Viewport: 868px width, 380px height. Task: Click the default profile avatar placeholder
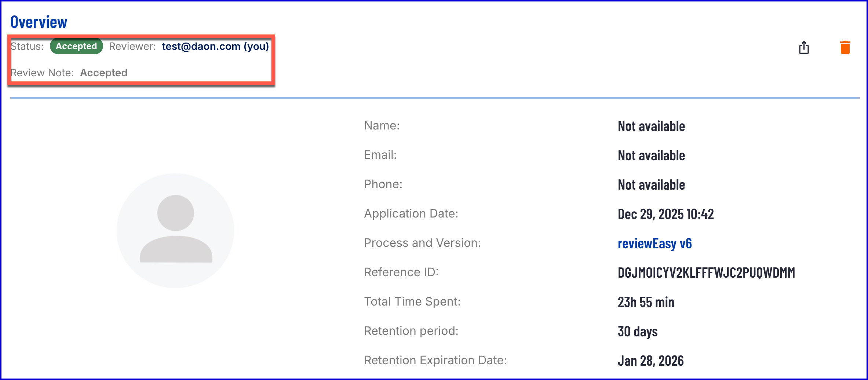coord(175,230)
